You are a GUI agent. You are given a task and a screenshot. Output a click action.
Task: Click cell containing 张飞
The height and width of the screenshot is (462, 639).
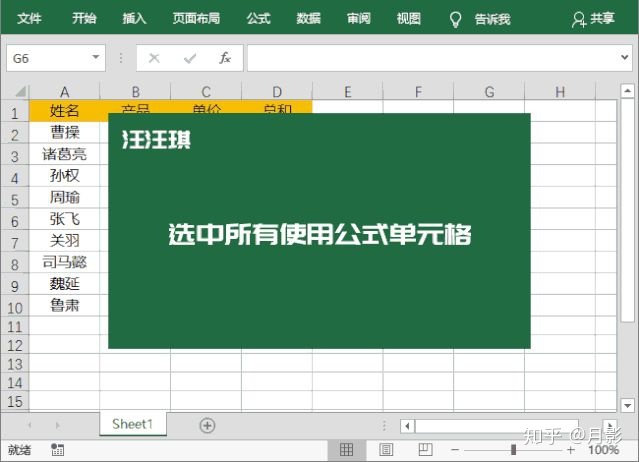64,219
